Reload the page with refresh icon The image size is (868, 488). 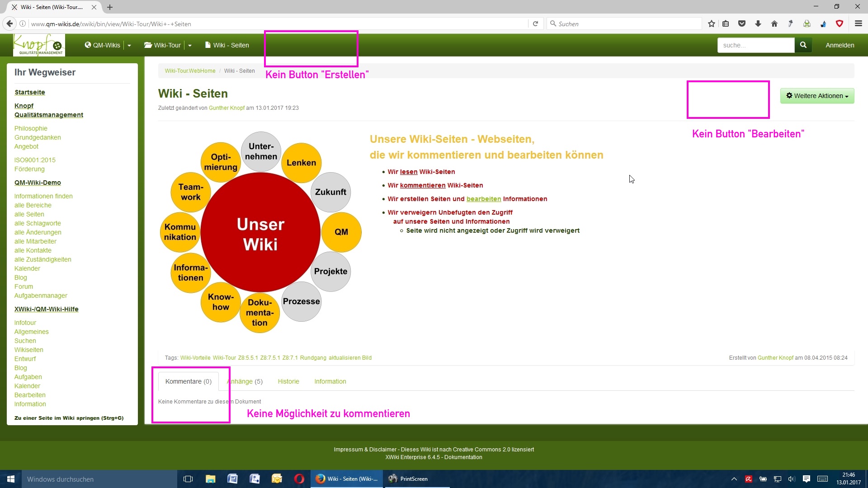536,24
